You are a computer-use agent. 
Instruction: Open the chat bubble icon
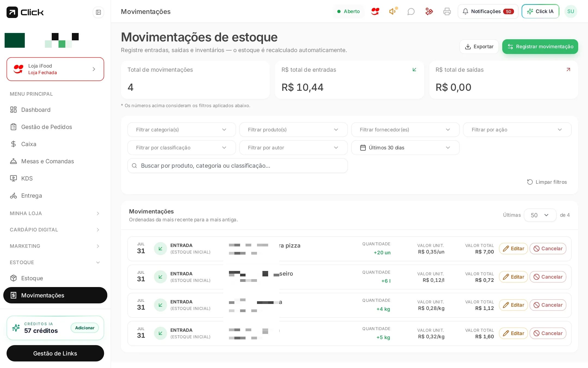click(x=411, y=11)
